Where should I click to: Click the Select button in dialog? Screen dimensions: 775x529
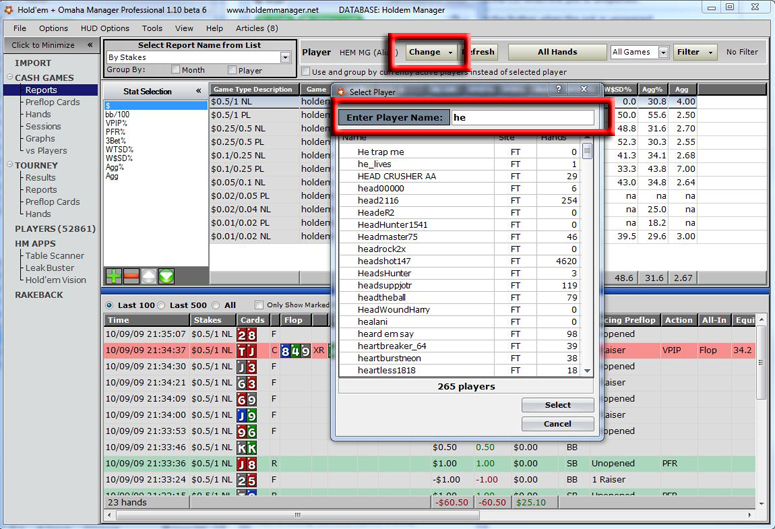point(558,405)
